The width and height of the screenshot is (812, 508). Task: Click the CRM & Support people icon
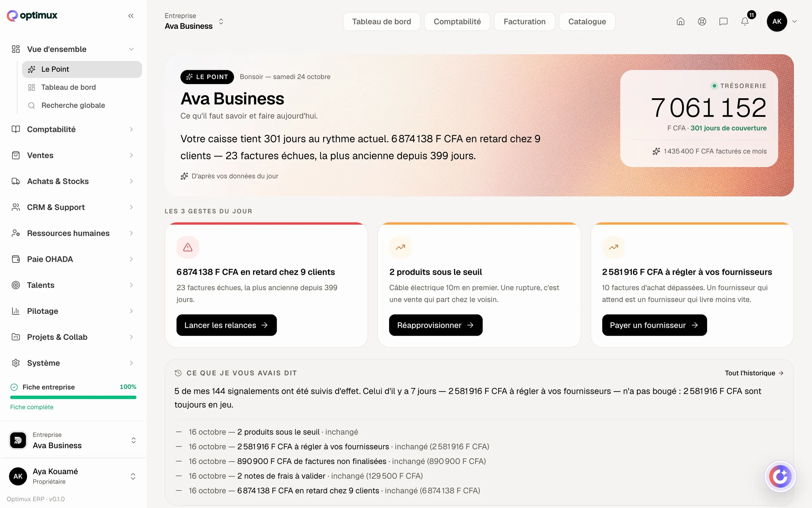[16, 207]
